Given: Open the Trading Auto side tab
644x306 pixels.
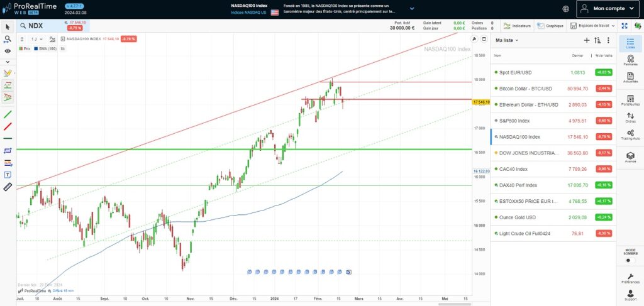Looking at the screenshot, I should click(630, 135).
